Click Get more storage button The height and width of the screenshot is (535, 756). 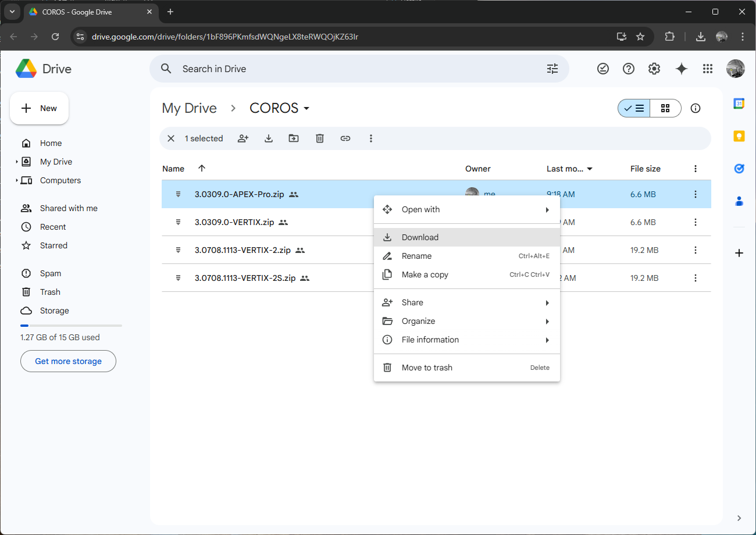[x=68, y=361]
